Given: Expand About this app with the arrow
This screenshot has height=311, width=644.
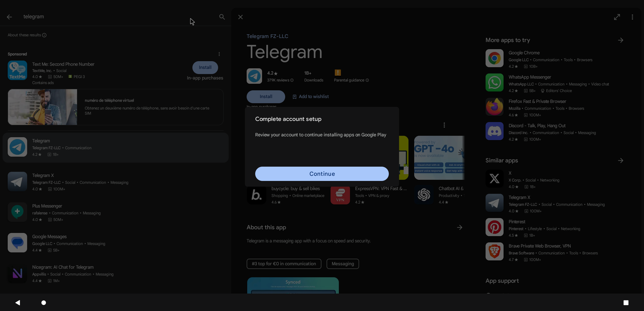Looking at the screenshot, I should click(x=460, y=228).
